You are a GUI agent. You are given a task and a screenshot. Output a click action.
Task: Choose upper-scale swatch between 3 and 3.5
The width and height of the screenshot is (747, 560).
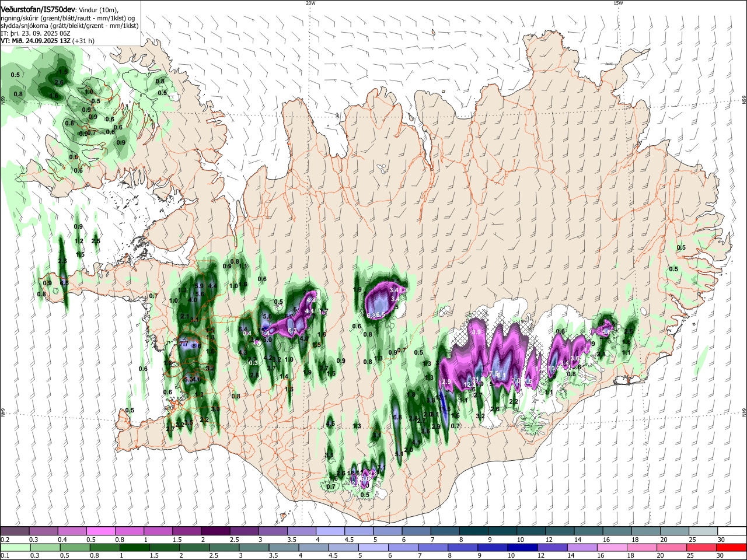(273, 531)
